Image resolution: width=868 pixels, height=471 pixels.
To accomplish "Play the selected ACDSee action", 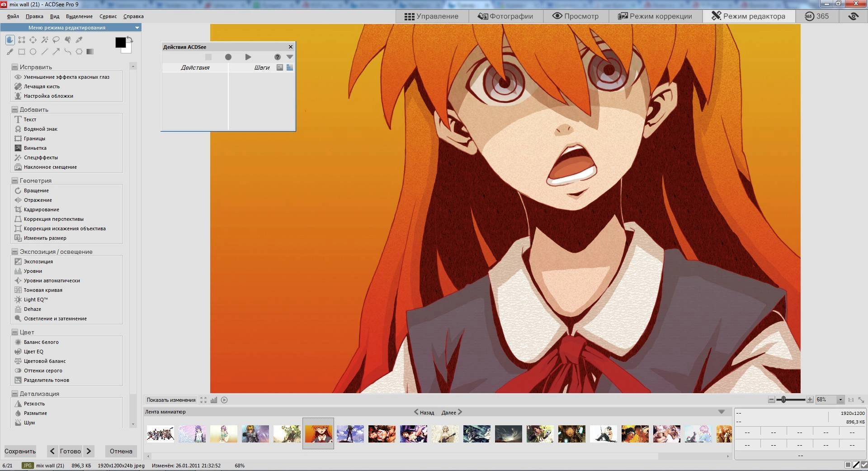I will click(x=248, y=57).
